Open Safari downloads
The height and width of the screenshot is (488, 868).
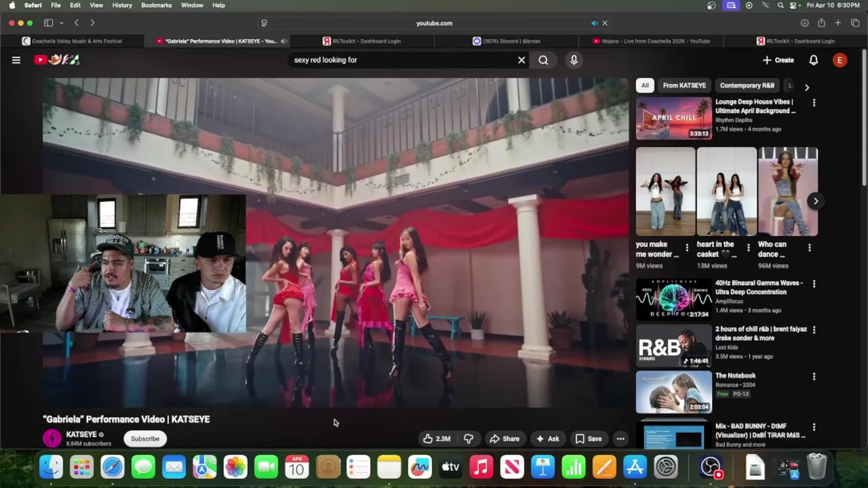click(804, 23)
